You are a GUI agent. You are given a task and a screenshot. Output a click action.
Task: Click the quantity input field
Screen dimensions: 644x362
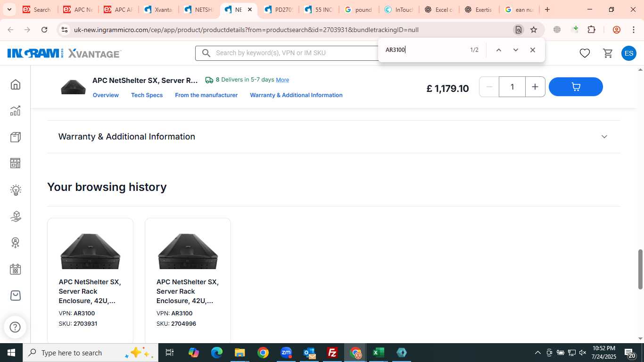click(x=512, y=87)
